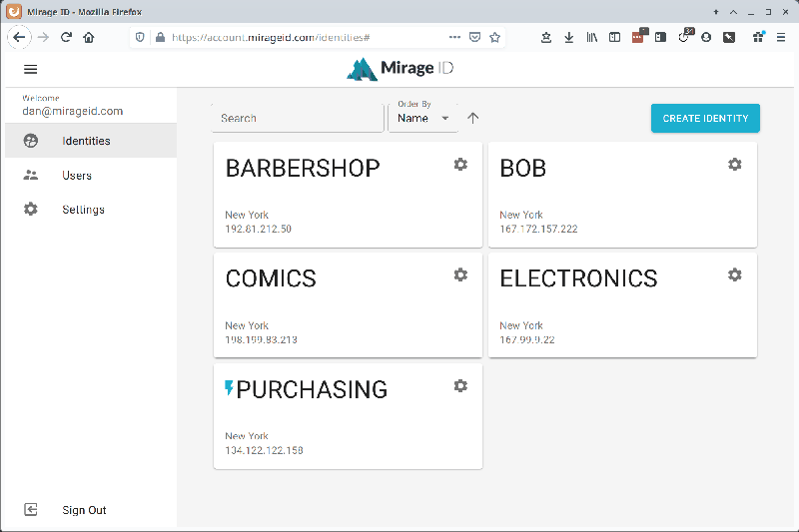799x532 pixels.
Task: Open the Firefox What's New gift icon
Action: (759, 37)
